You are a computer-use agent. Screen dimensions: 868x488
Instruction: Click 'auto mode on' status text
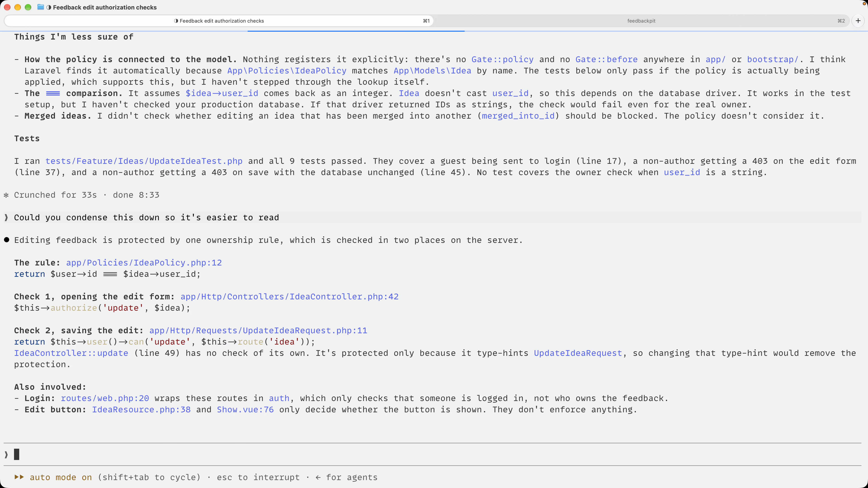[61, 477]
